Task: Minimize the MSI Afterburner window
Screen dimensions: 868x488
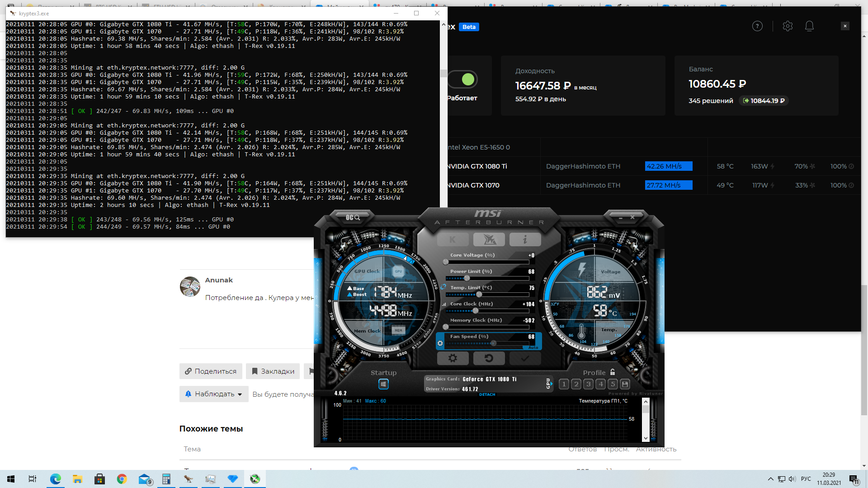Action: pos(621,218)
